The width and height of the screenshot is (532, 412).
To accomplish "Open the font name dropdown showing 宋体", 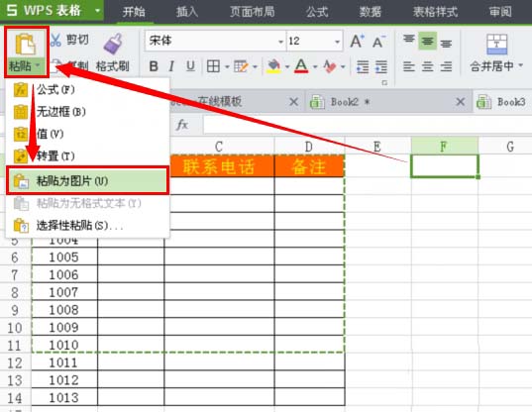I will pos(215,42).
